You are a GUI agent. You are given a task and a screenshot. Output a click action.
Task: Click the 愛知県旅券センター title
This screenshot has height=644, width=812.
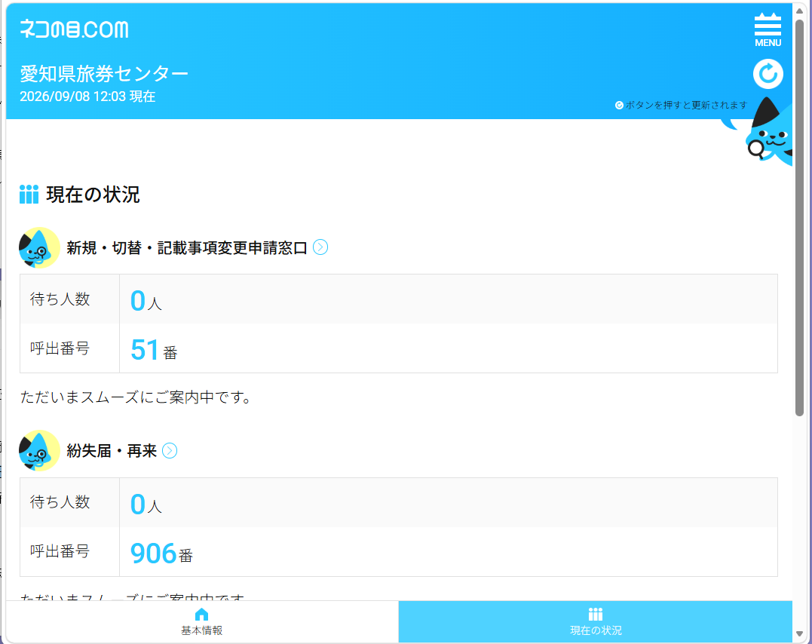tap(104, 74)
